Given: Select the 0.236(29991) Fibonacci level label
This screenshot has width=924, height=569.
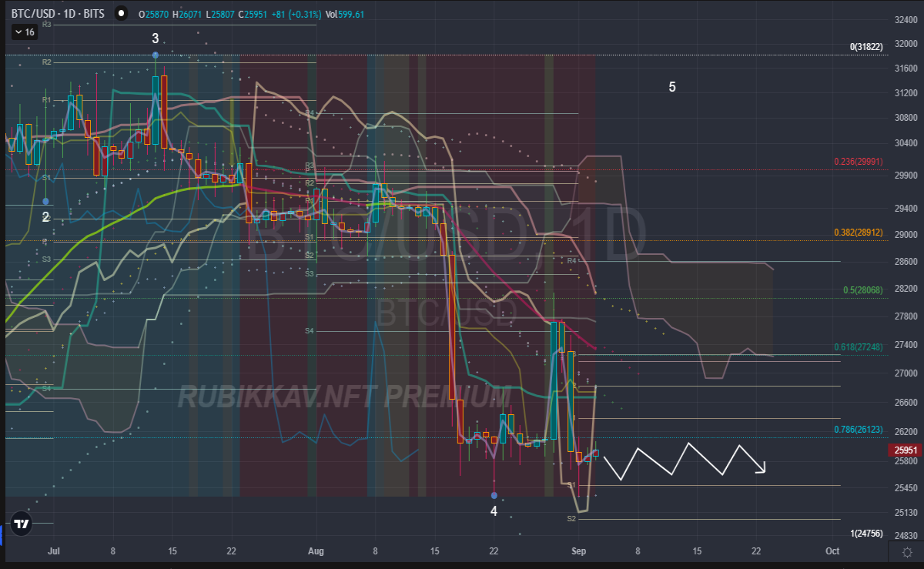Looking at the screenshot, I should 859,162.
